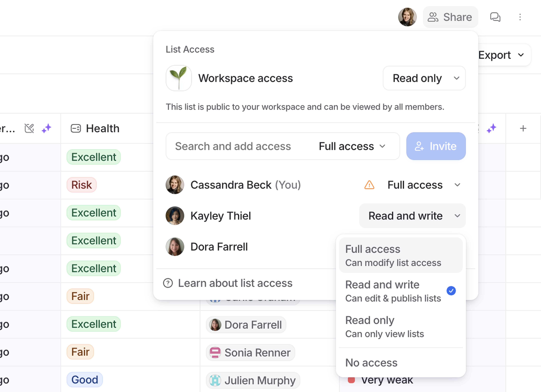Click the add column plus icon
Image resolution: width=541 pixels, height=392 pixels.
(523, 129)
